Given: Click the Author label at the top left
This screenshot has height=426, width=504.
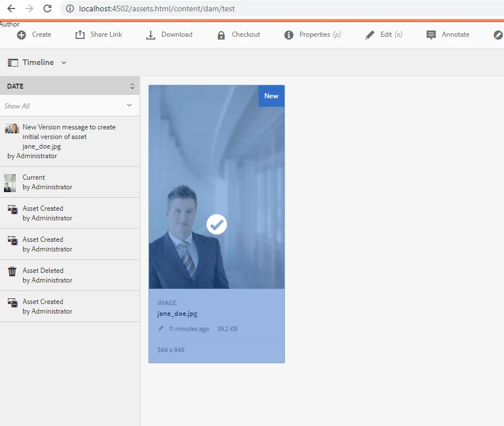Looking at the screenshot, I should coord(10,24).
